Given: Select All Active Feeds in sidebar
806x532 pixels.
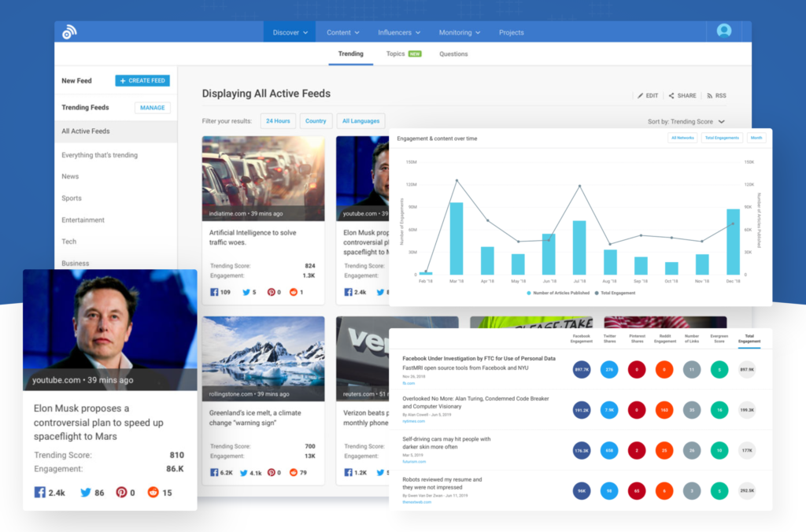Looking at the screenshot, I should (116, 131).
